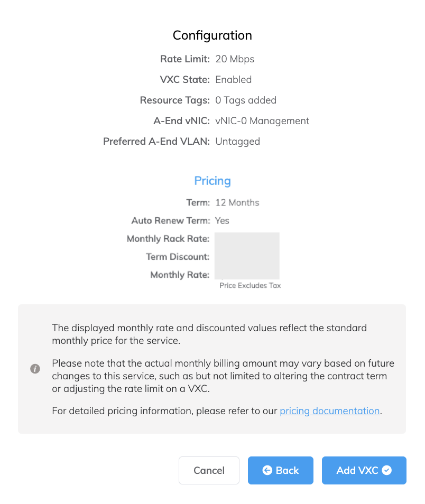Expand the Monthly Rack Rate details
425x504 pixels.
click(247, 239)
